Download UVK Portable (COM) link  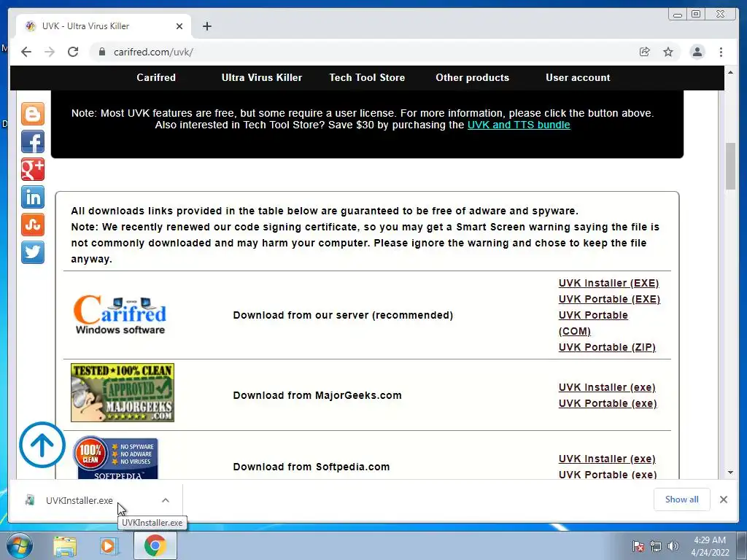tap(593, 323)
